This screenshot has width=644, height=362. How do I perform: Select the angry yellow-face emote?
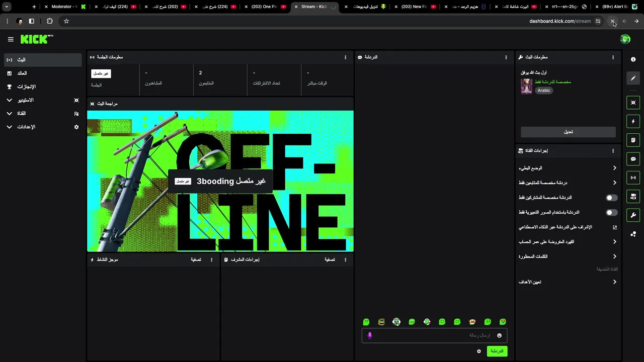[381, 322]
